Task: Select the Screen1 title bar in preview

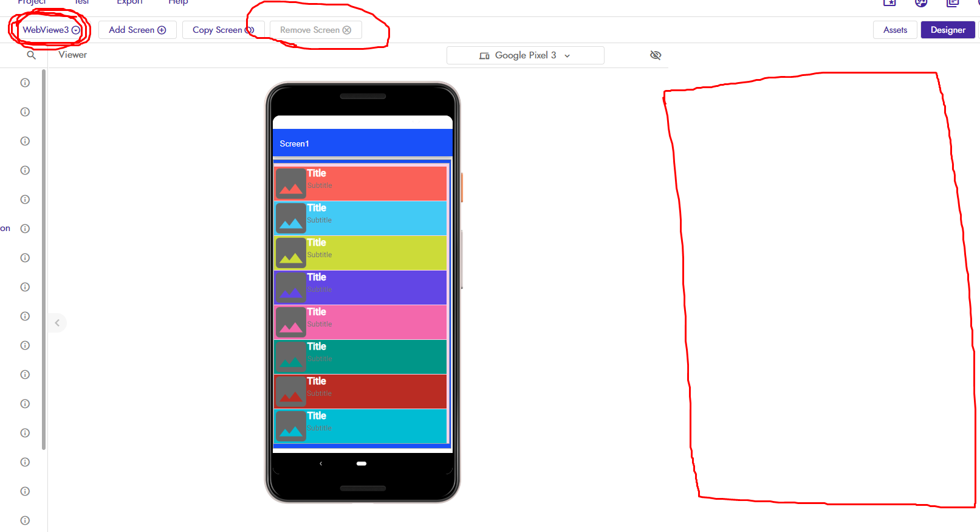Action: [x=363, y=143]
